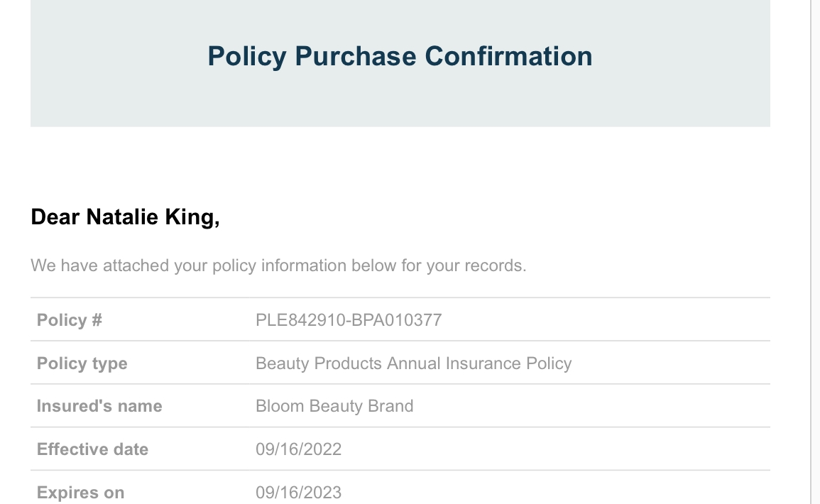Click the "Effective date" row label

click(92, 449)
